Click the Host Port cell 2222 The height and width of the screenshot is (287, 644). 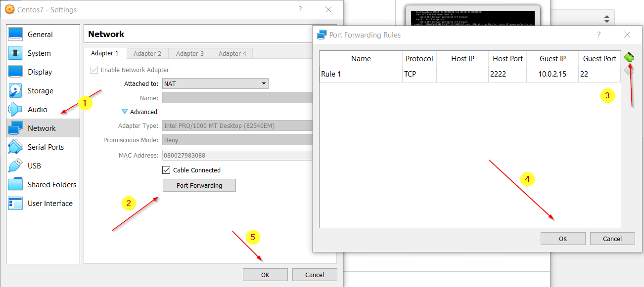tap(507, 74)
